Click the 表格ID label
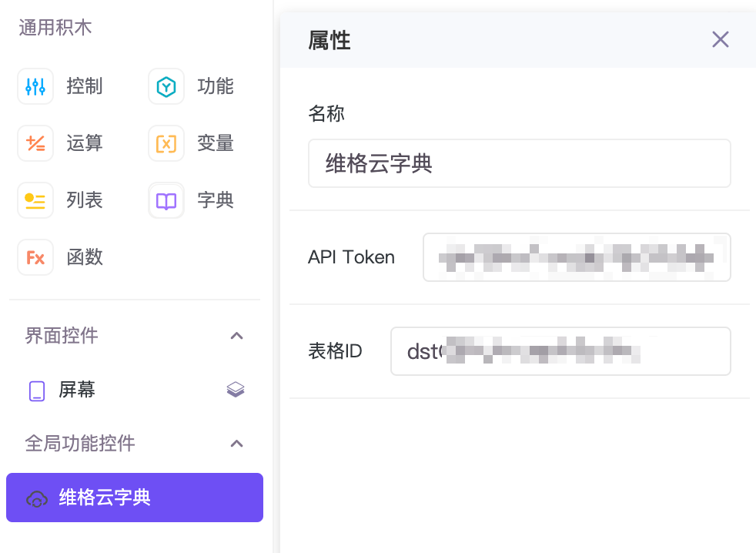This screenshot has height=553, width=756. coord(335,350)
